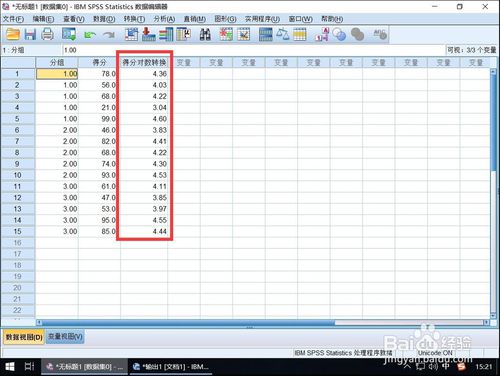Open Find with the binoculars icon
The width and height of the screenshot is (500, 376).
[x=205, y=34]
